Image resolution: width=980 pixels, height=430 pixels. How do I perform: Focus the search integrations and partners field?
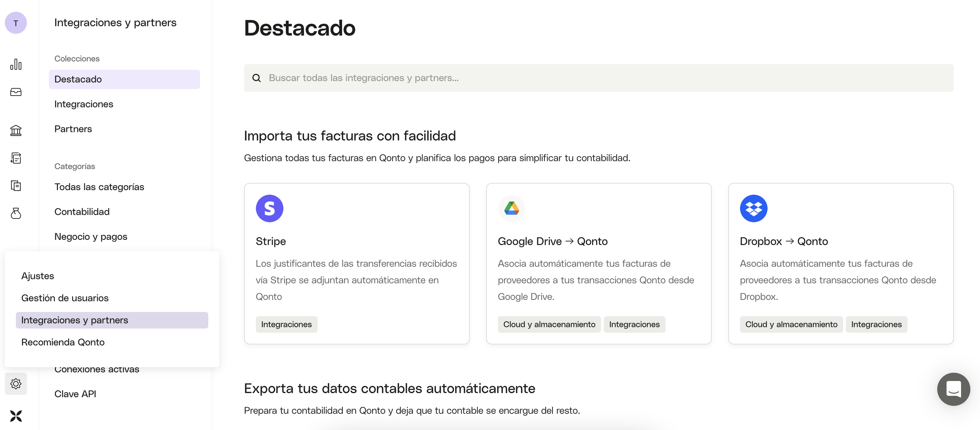(x=598, y=78)
